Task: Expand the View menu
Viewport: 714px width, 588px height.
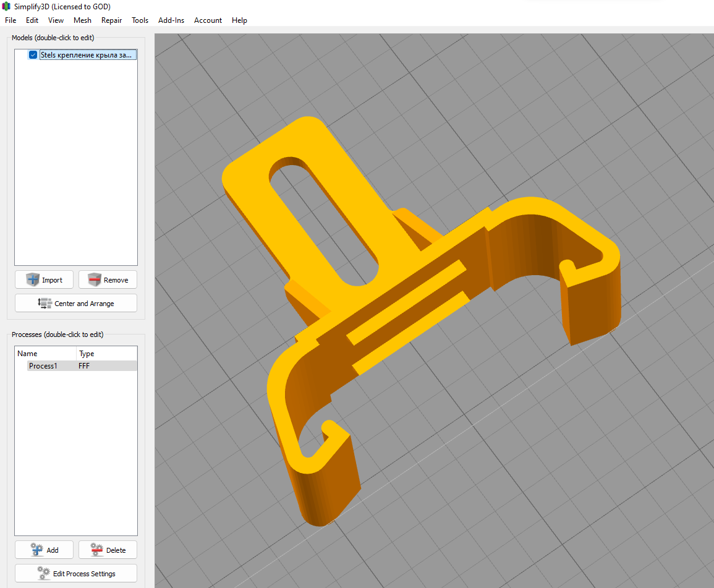Action: tap(56, 20)
